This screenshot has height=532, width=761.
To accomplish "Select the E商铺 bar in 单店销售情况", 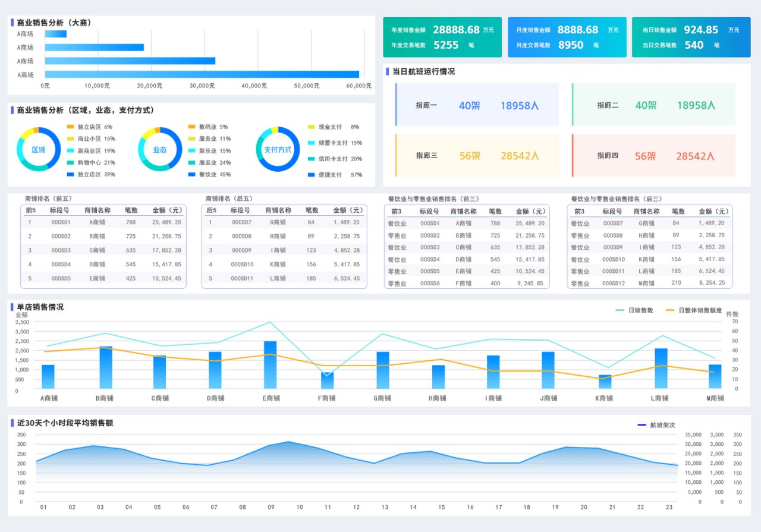I will pos(270,364).
